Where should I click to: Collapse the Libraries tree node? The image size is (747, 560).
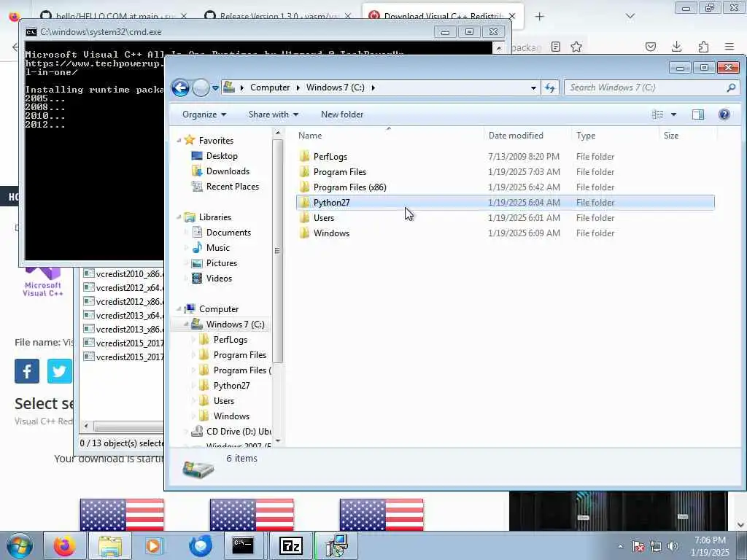click(x=179, y=217)
